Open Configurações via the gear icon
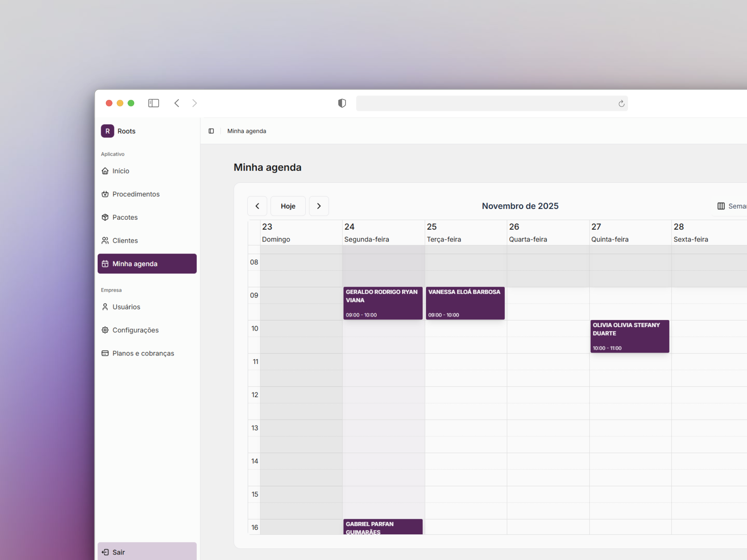This screenshot has width=747, height=560. point(105,330)
